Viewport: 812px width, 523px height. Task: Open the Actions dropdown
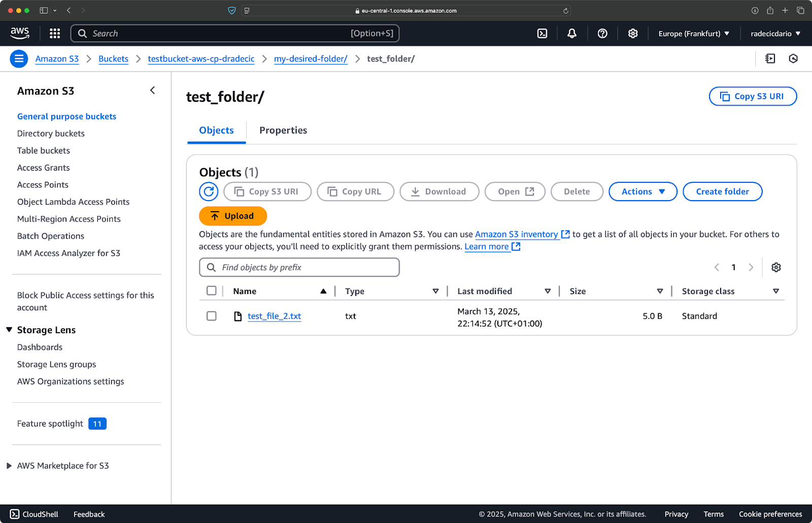643,191
